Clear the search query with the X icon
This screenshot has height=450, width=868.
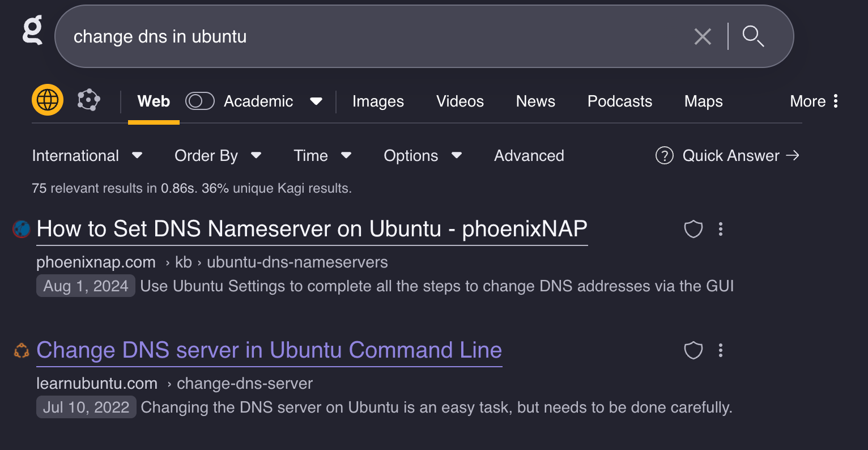pos(703,37)
